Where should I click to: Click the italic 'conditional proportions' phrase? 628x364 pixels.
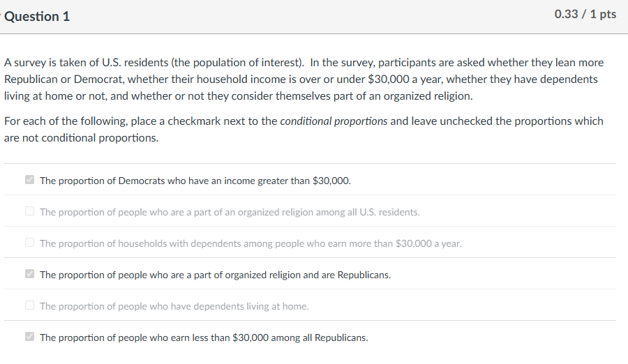(x=334, y=121)
